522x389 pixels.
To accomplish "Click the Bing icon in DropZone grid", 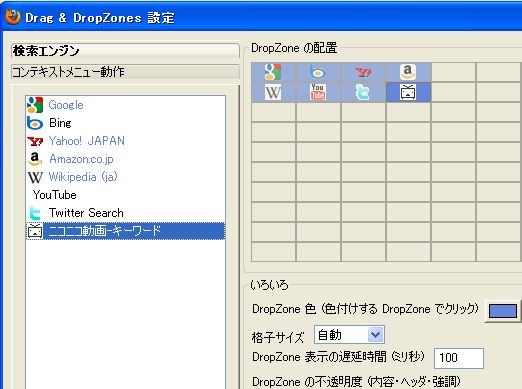I will [x=318, y=72].
